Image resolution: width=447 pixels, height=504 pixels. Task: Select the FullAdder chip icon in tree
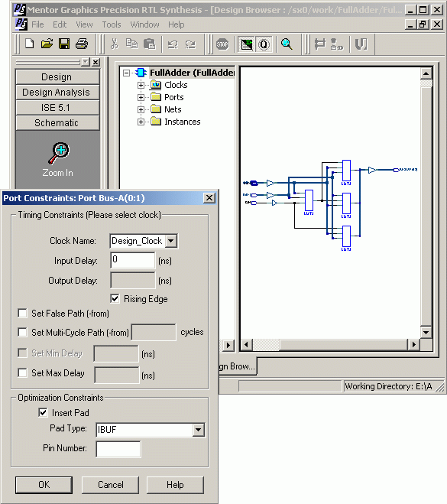(x=141, y=73)
